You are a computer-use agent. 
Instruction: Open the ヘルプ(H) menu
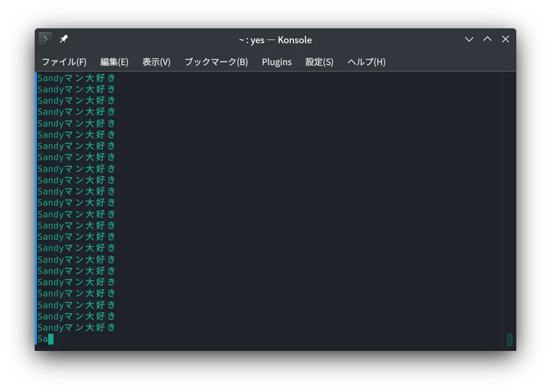click(366, 62)
